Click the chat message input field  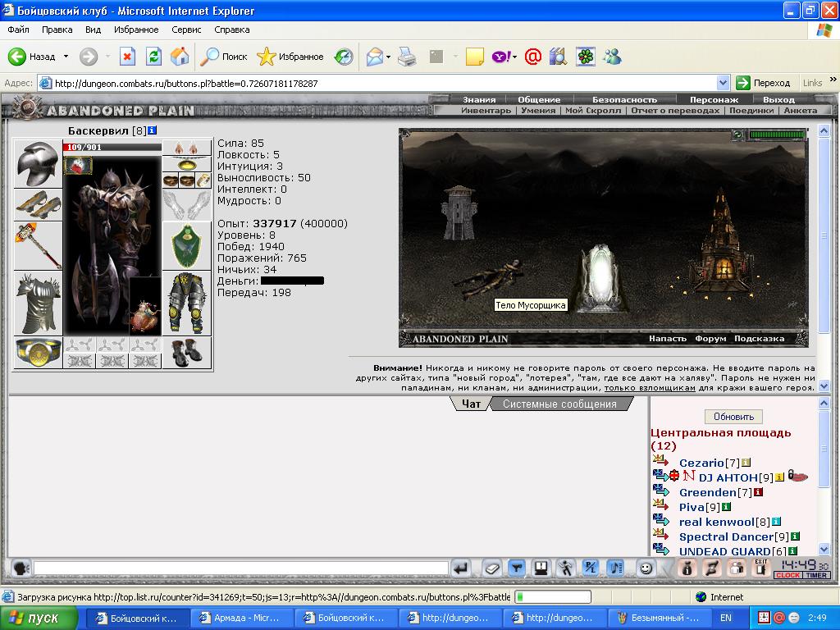point(240,568)
